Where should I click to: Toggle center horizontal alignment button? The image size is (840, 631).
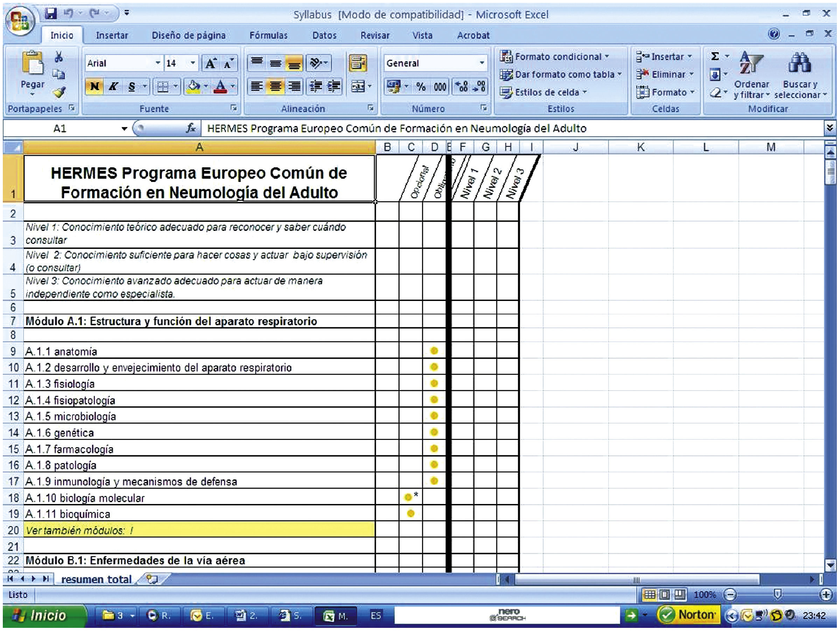[x=275, y=87]
